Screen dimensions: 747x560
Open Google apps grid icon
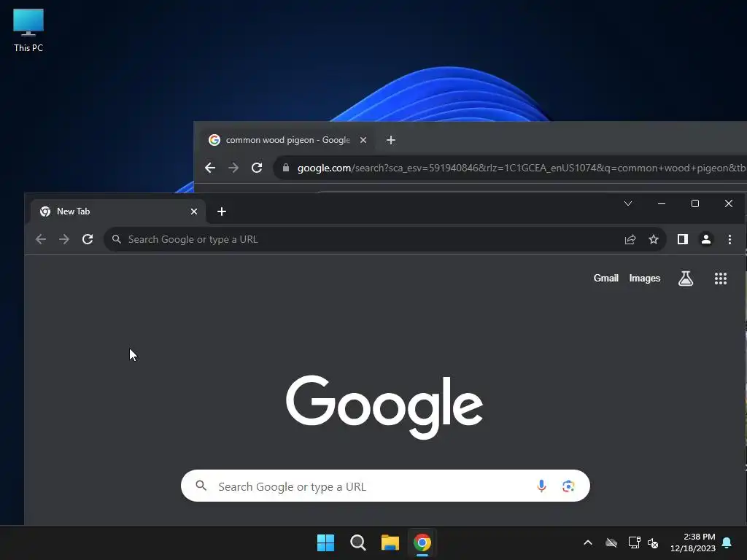point(720,279)
